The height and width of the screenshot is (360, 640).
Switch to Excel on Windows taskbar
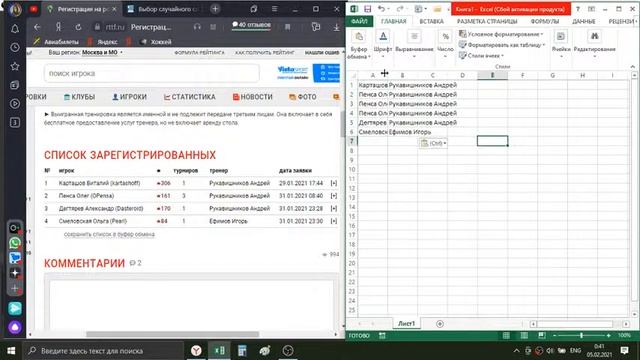point(219,351)
